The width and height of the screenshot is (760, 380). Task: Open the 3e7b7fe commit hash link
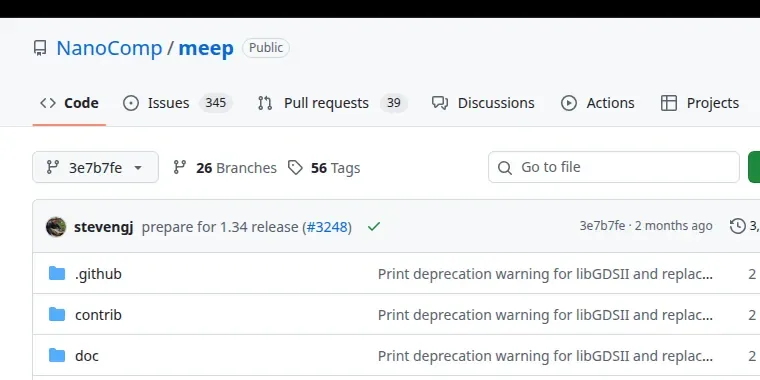coord(602,226)
